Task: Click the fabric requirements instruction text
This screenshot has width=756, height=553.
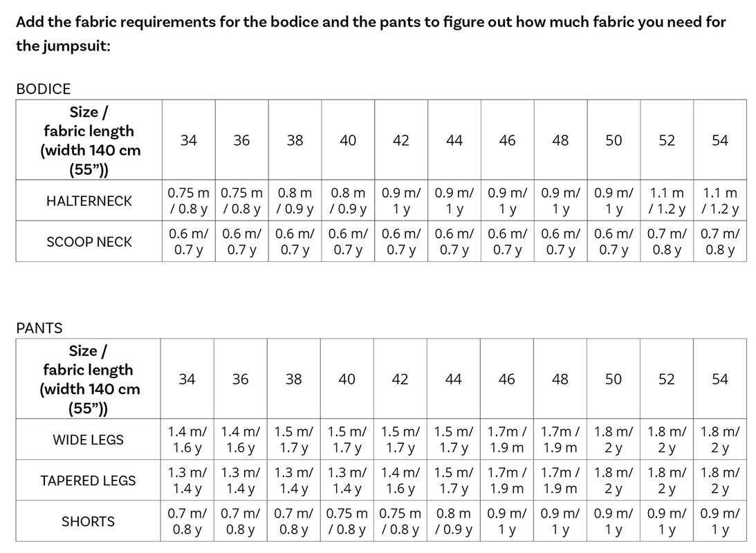Action: coord(371,34)
